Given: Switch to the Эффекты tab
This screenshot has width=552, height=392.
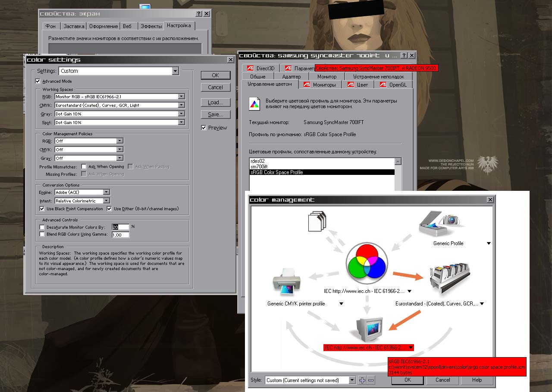Looking at the screenshot, I should tap(151, 26).
